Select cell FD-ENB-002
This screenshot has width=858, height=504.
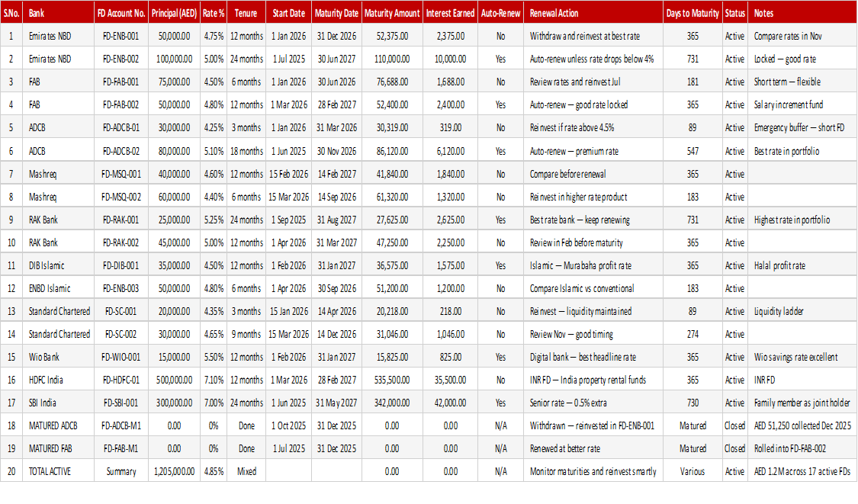(121, 59)
